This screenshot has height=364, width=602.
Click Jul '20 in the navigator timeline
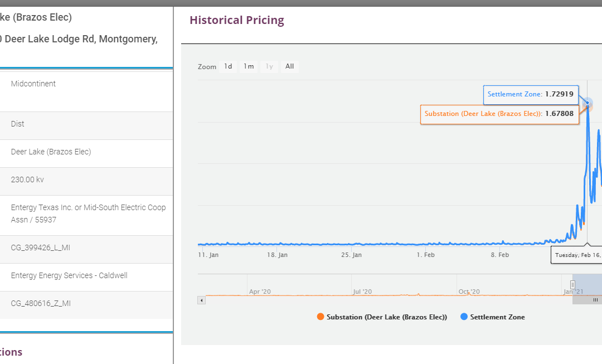[x=362, y=292]
